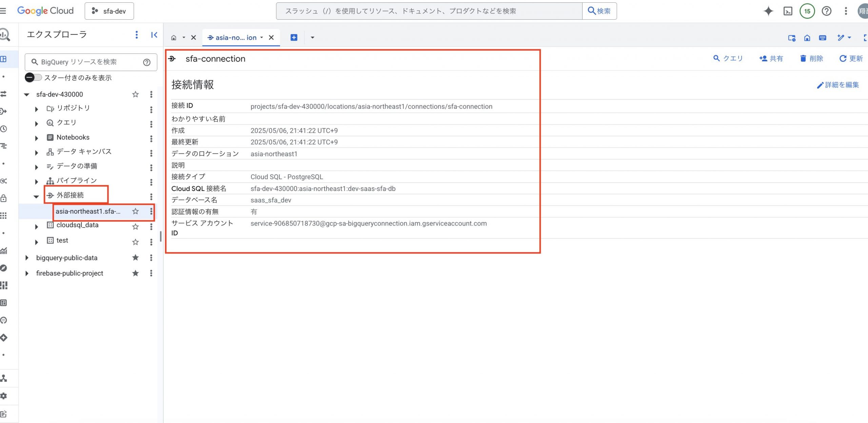Screen dimensions: 868x423
Task: Open the notifications badge showing 15
Action: (807, 11)
